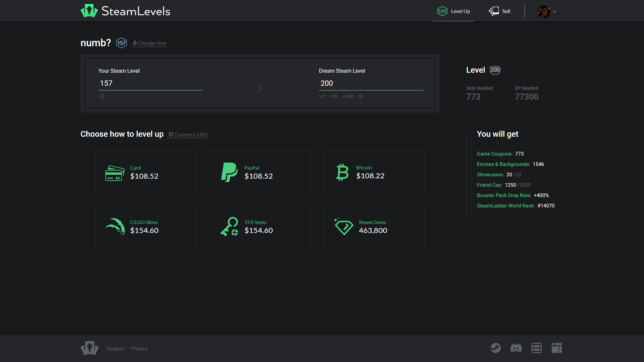Open the Steam page from the footer
644x362 pixels.
coord(496,348)
